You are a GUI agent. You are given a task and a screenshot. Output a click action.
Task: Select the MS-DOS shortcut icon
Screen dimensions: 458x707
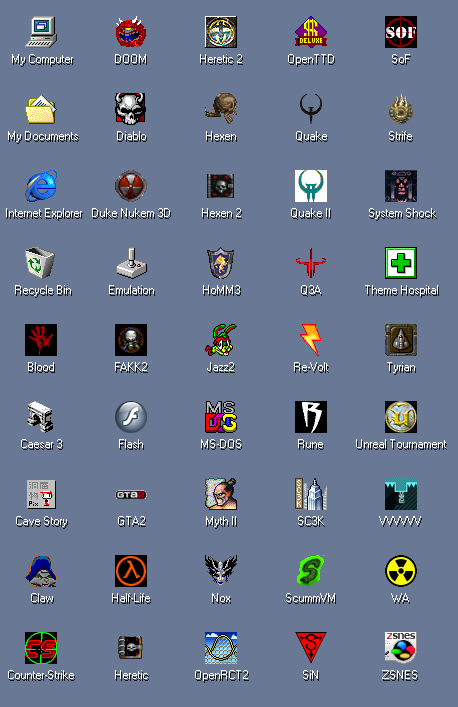point(221,417)
